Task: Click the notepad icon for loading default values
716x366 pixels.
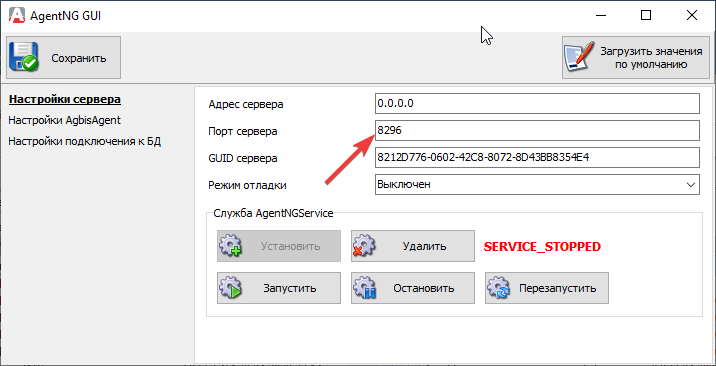Action: (580, 57)
